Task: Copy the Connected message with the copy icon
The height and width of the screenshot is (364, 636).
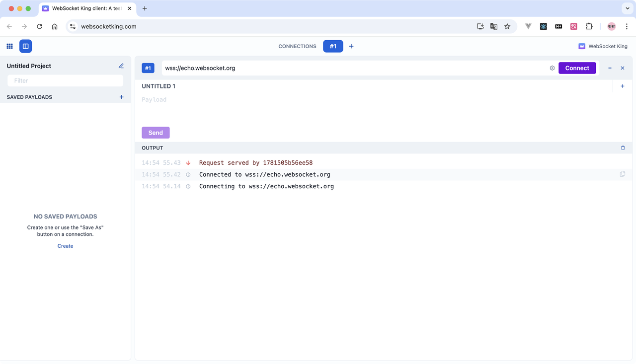Action: (623, 174)
